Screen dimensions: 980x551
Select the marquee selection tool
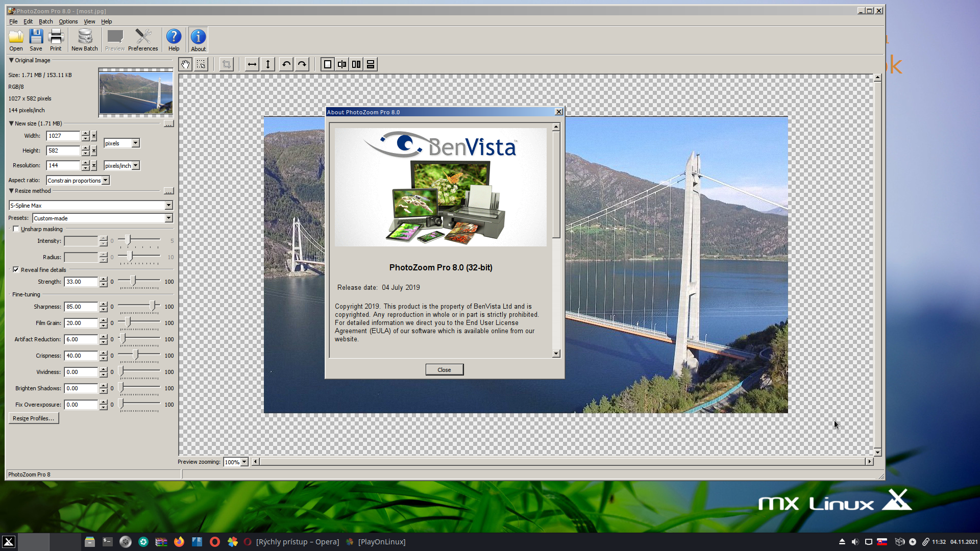tap(201, 64)
